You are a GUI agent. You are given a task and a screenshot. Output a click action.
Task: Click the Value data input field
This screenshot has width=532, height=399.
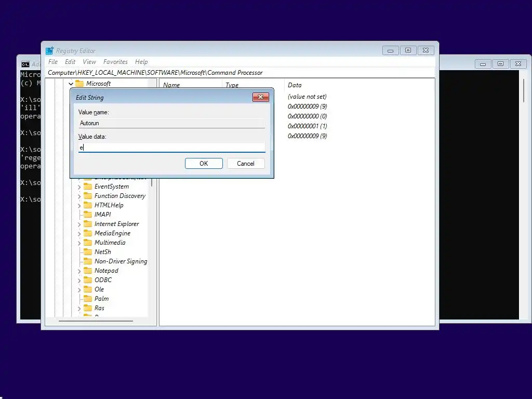(171, 148)
